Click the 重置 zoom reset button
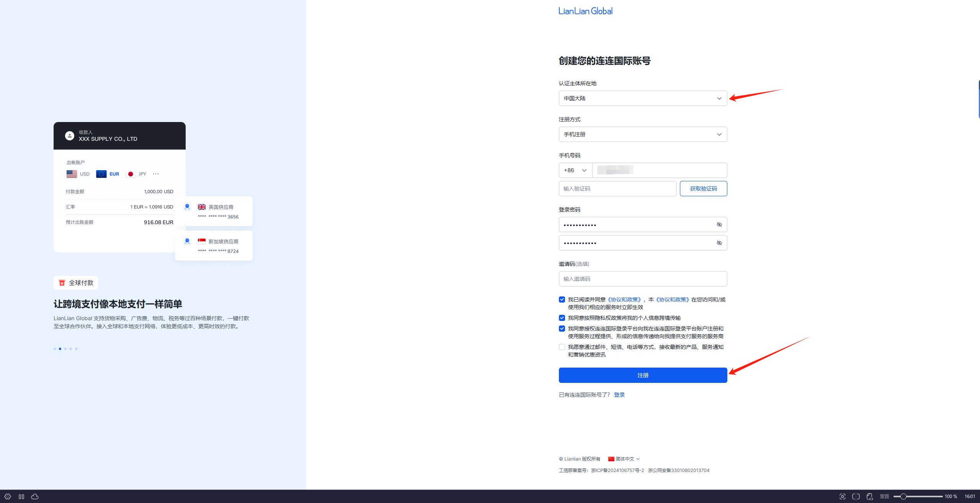980x503 pixels. pos(884,496)
